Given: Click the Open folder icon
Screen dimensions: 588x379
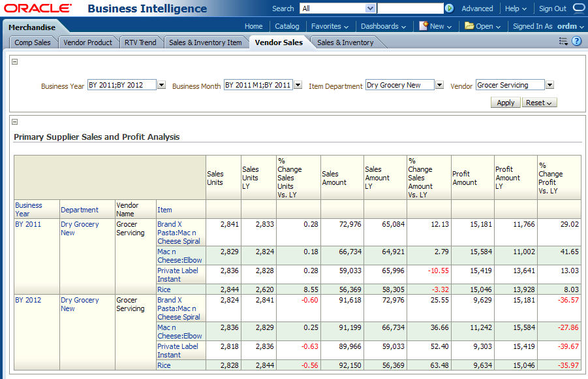Looking at the screenshot, I should pyautogui.click(x=469, y=26).
